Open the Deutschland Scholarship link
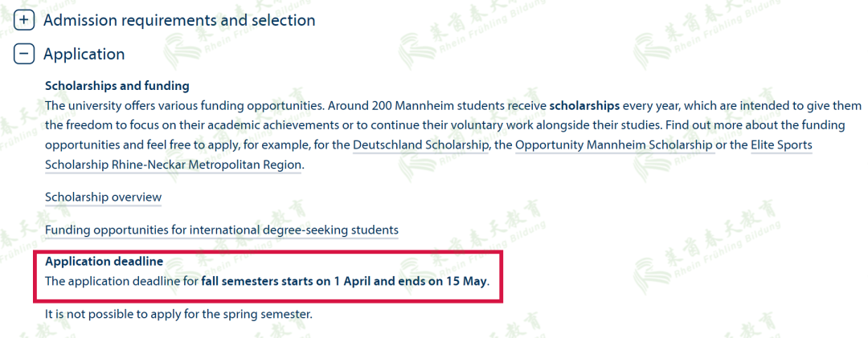 (x=421, y=145)
